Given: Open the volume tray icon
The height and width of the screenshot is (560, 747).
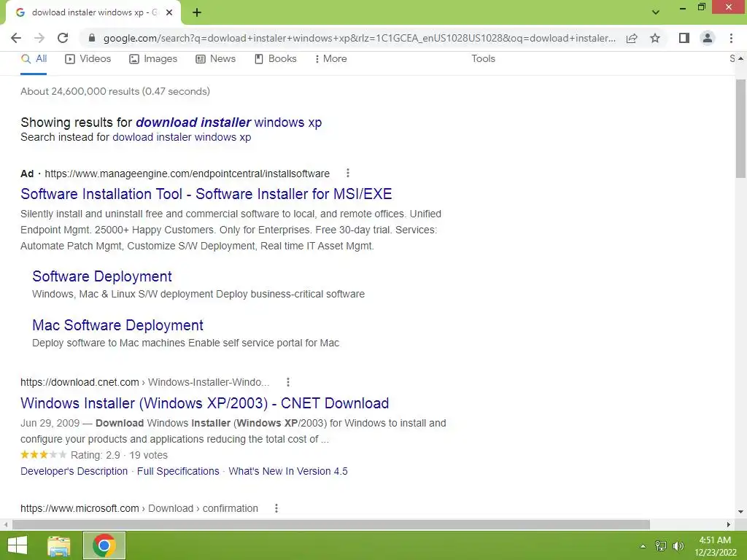Looking at the screenshot, I should 678,546.
